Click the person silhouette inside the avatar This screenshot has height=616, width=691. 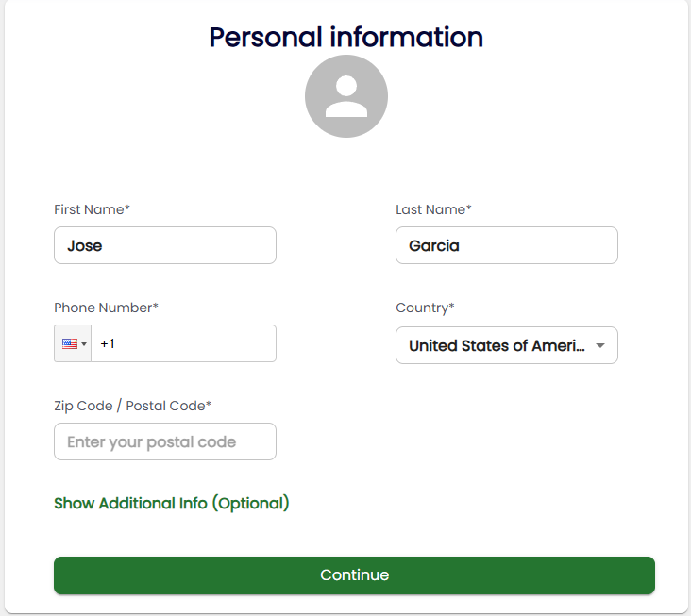pos(346,96)
